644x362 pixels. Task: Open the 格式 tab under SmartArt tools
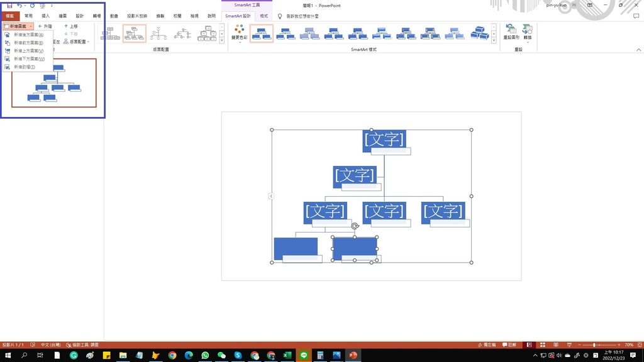[x=264, y=16]
